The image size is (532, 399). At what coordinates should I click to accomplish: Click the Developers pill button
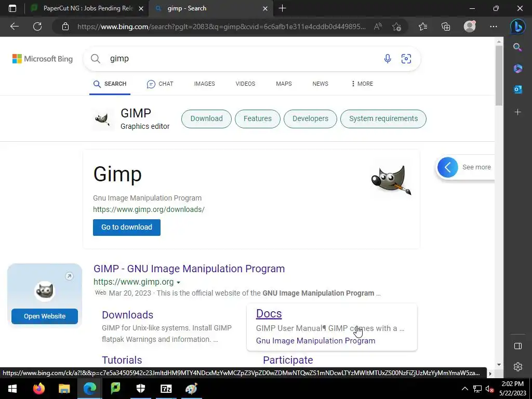[x=311, y=119]
